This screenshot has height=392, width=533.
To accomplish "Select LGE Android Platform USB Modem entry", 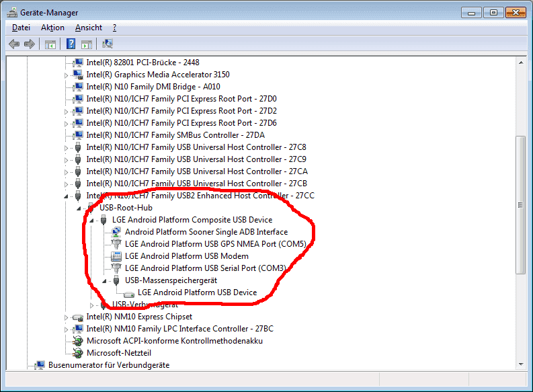I will click(187, 256).
